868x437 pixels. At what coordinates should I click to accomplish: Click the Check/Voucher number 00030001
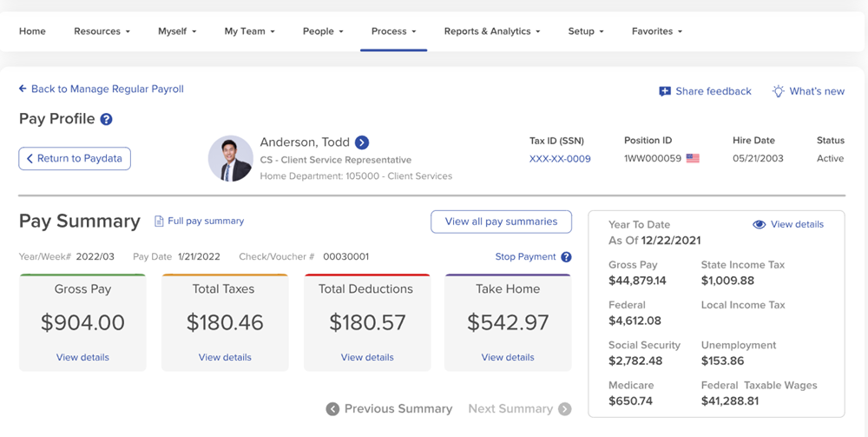[x=346, y=257]
